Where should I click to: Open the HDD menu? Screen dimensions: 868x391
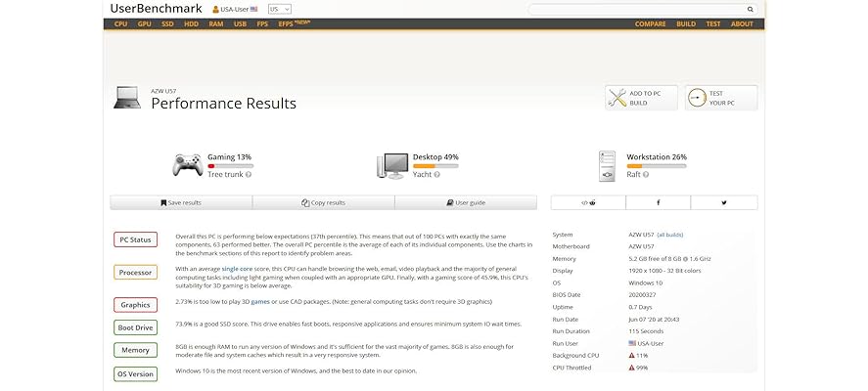pos(191,24)
